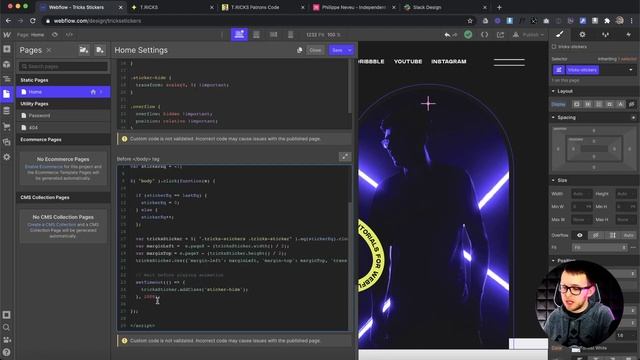Open the Webflow W menu
This screenshot has width=640, height=360.
7,35
